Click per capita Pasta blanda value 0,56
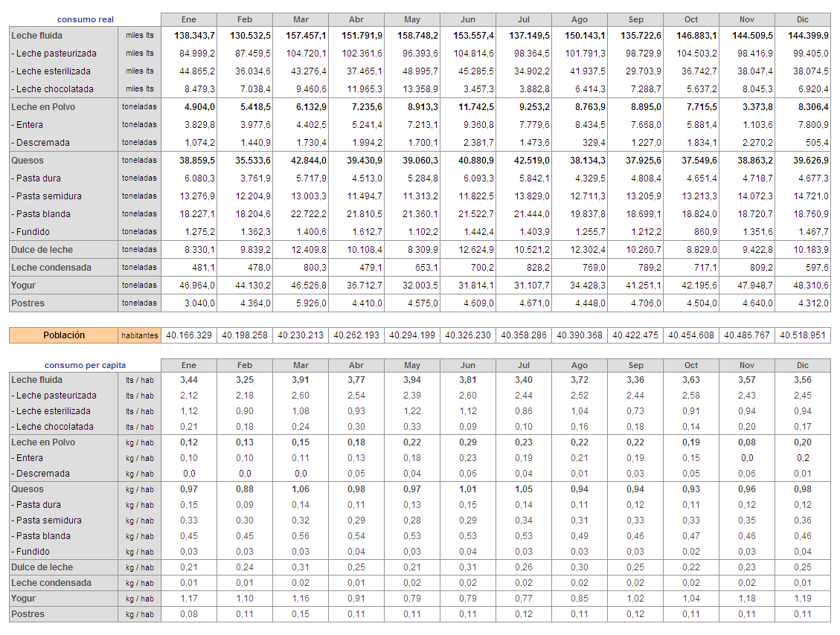The image size is (840, 635). click(301, 536)
